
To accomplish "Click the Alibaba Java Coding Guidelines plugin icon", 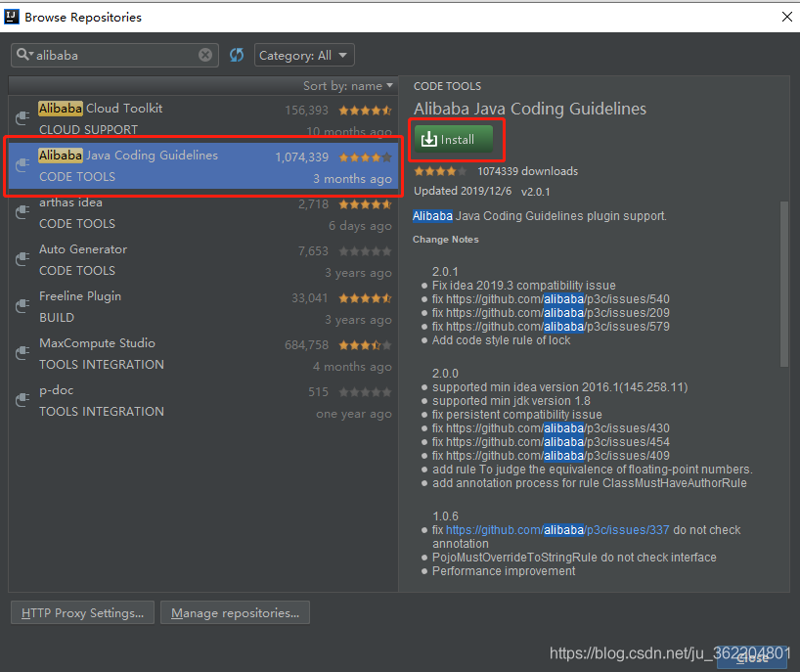I will pyautogui.click(x=22, y=164).
